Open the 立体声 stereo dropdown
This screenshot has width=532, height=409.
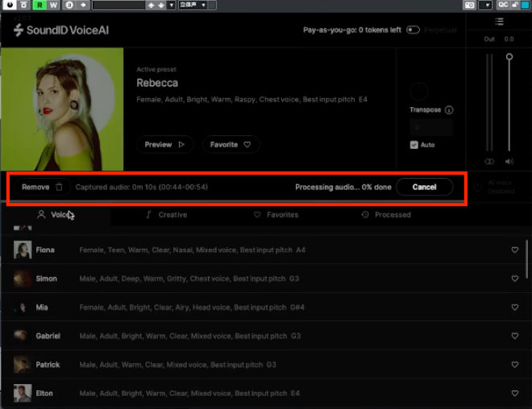(x=191, y=5)
